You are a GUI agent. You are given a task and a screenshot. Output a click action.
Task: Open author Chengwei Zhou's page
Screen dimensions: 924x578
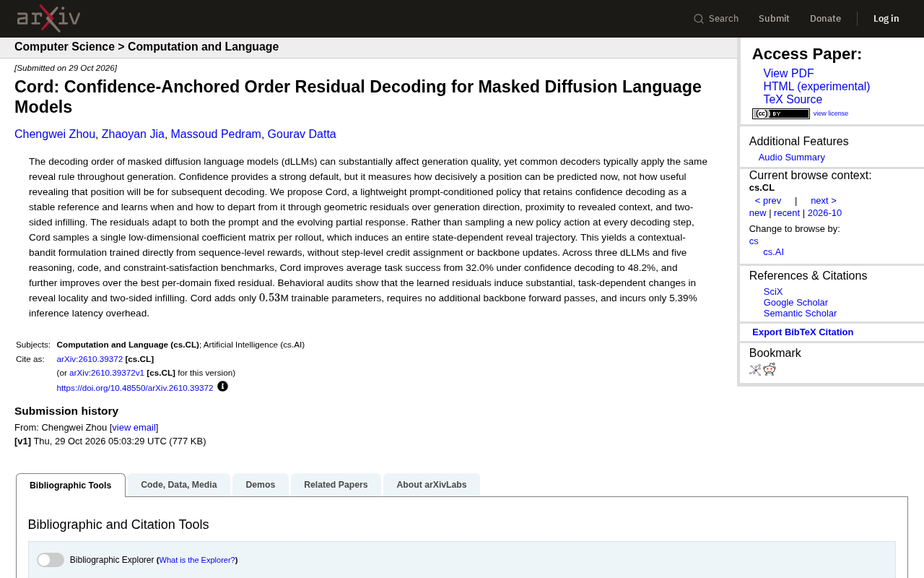click(55, 134)
